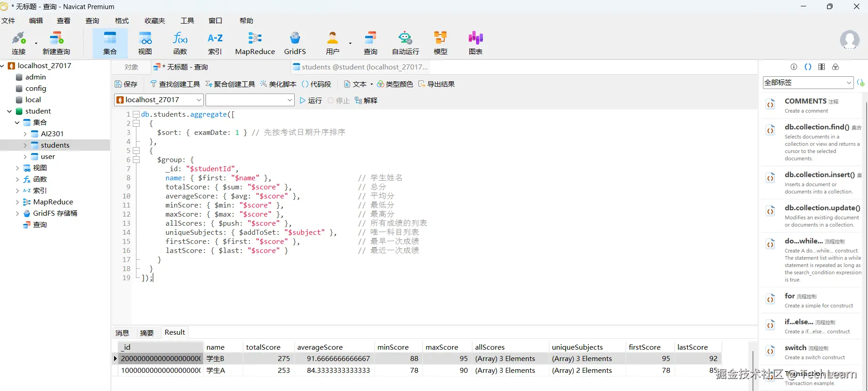Expand the AI2301 collection node

pos(25,134)
